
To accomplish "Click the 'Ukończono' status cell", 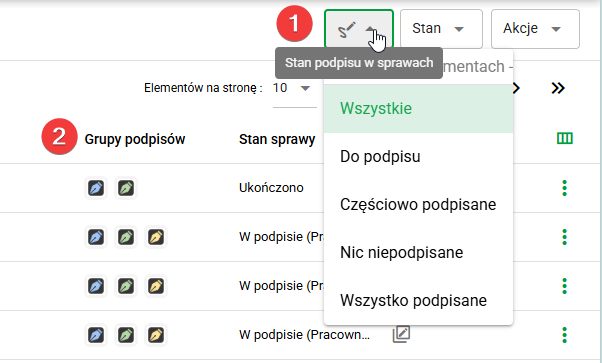I will (271, 188).
